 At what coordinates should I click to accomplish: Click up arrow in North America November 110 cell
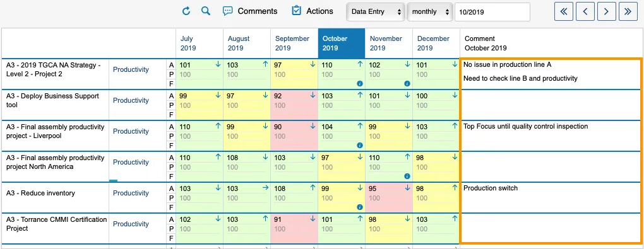pyautogui.click(x=407, y=157)
